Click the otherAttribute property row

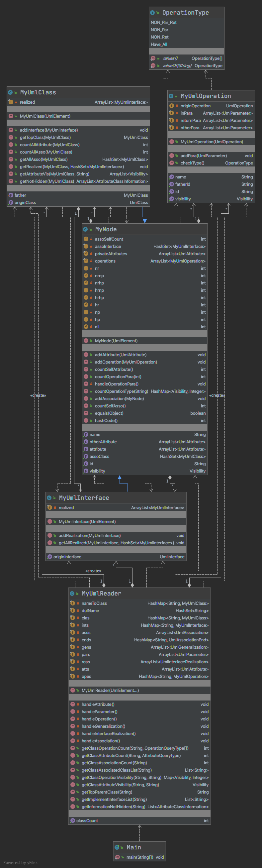pyautogui.click(x=144, y=442)
